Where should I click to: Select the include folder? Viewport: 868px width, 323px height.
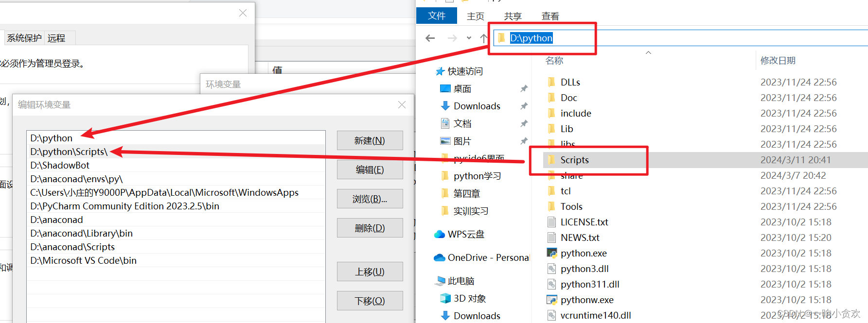[576, 113]
